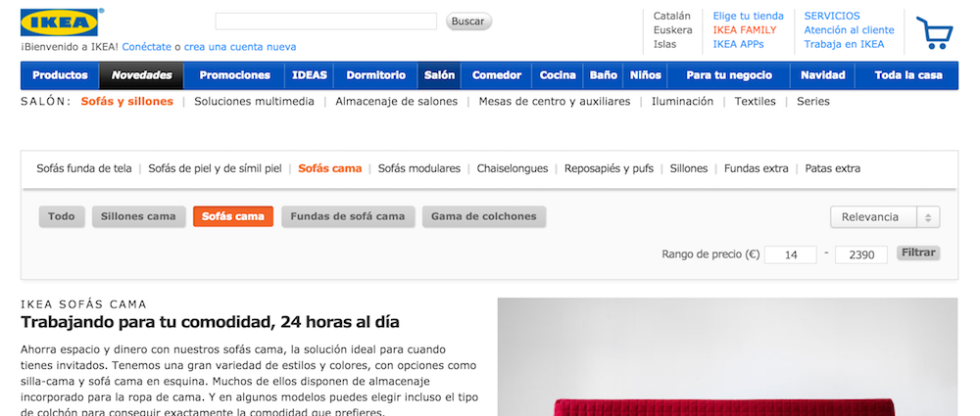Open the SERVICIOS link
This screenshot has height=416, width=980.
tap(832, 17)
